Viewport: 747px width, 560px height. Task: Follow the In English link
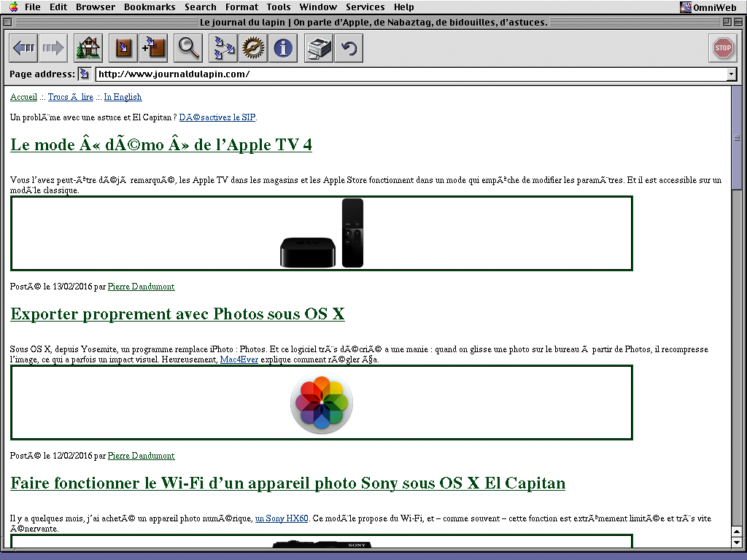coord(123,97)
